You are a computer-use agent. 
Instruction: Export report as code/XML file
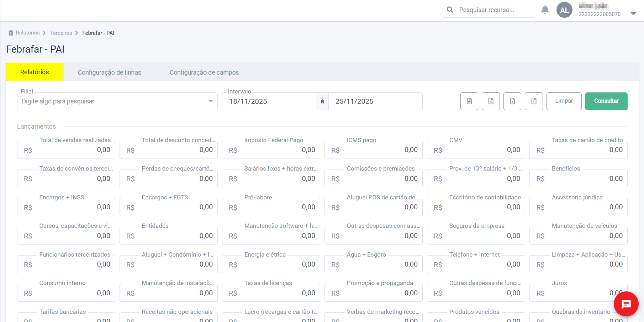coord(469,101)
